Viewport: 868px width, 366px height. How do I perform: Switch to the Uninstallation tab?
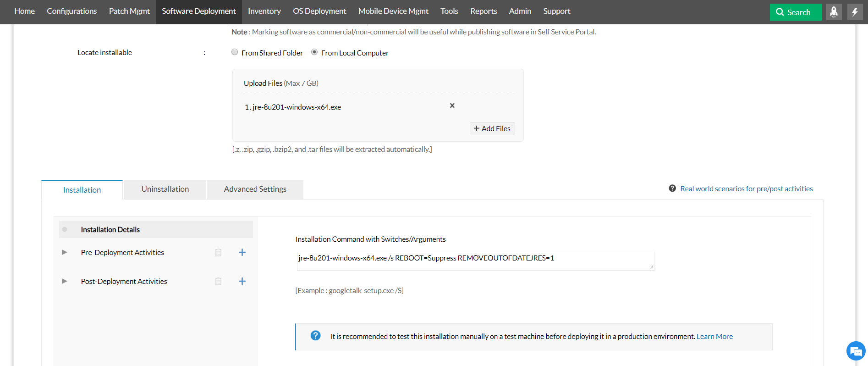165,189
